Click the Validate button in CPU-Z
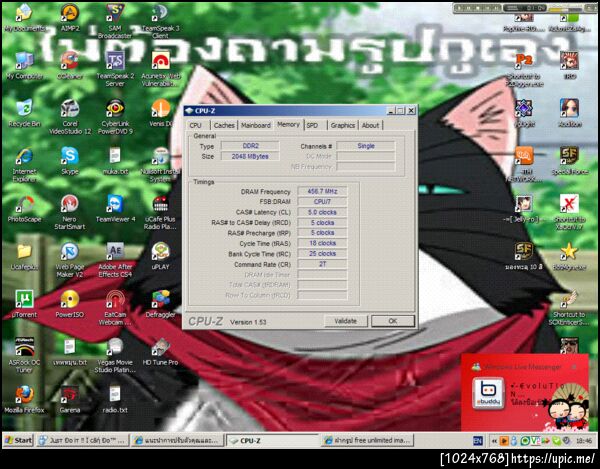 pyautogui.click(x=346, y=321)
